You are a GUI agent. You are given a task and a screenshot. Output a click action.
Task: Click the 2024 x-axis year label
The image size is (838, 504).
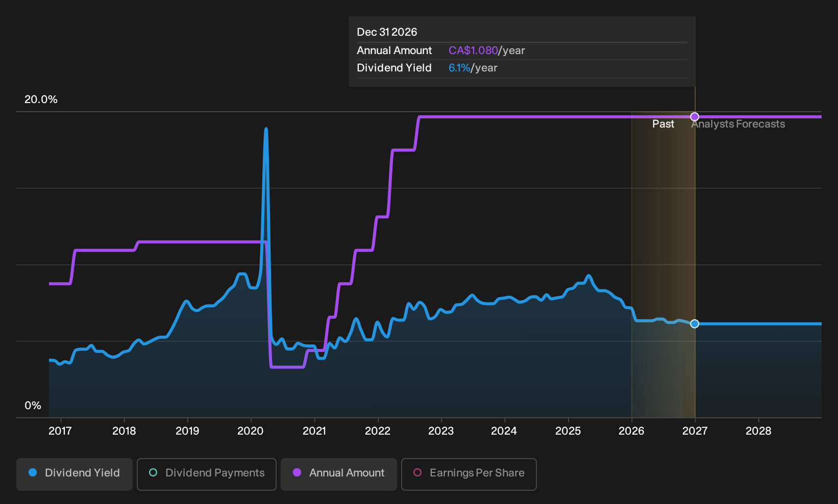[504, 431]
